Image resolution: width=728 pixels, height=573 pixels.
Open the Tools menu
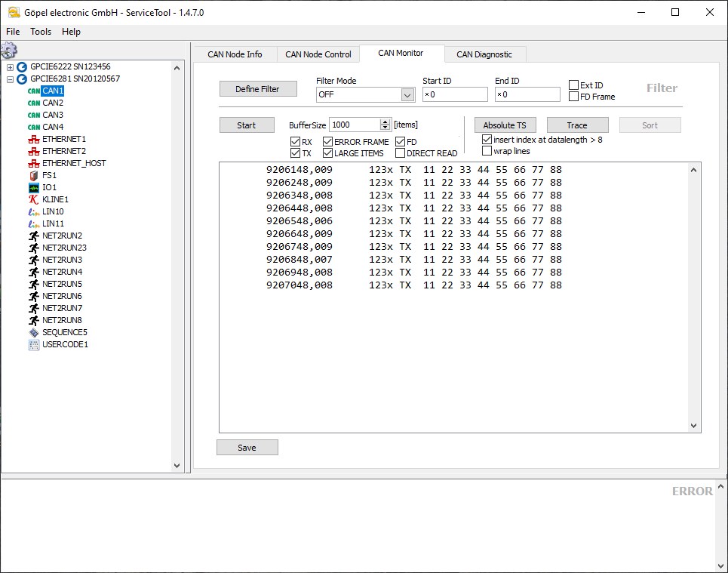coord(41,32)
